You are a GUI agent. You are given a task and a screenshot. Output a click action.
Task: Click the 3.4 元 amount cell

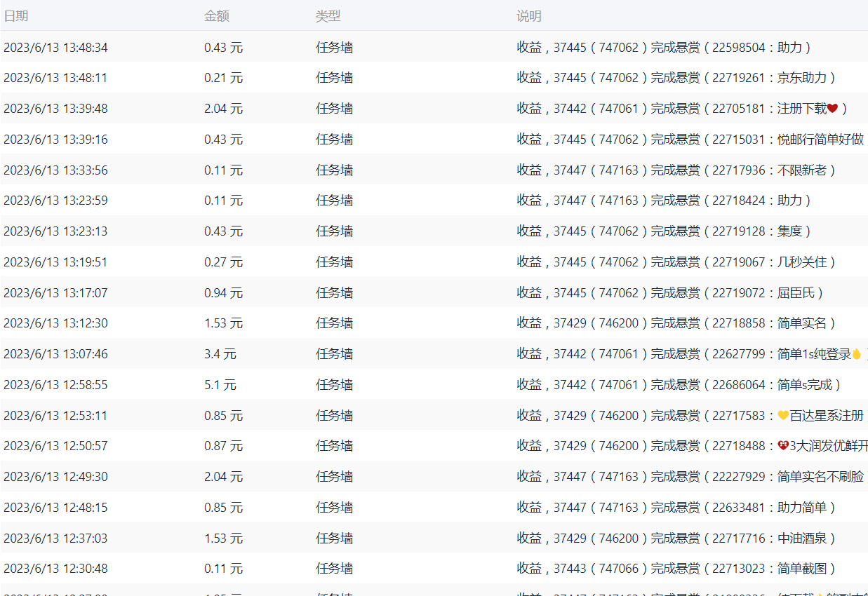point(220,354)
